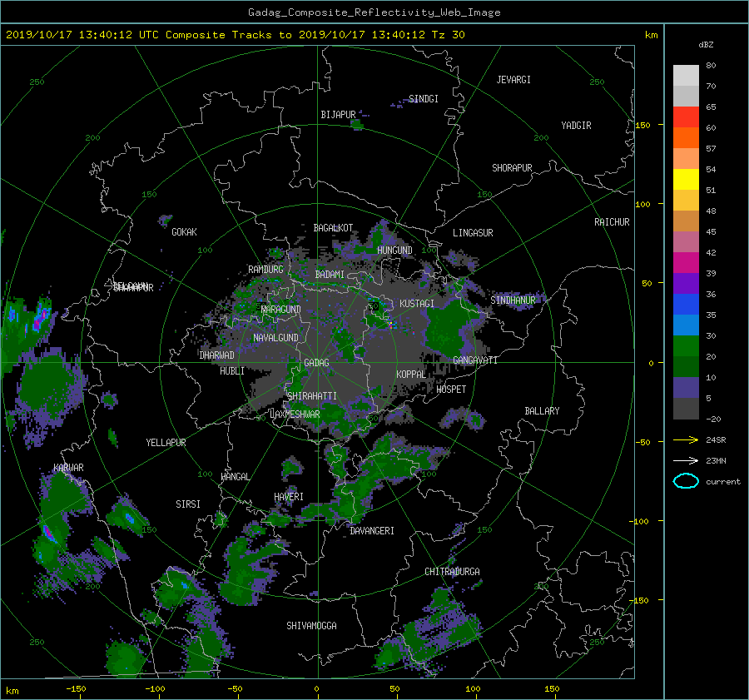Click the BIJAPUR city label
This screenshot has width=749, height=700.
tap(338, 115)
